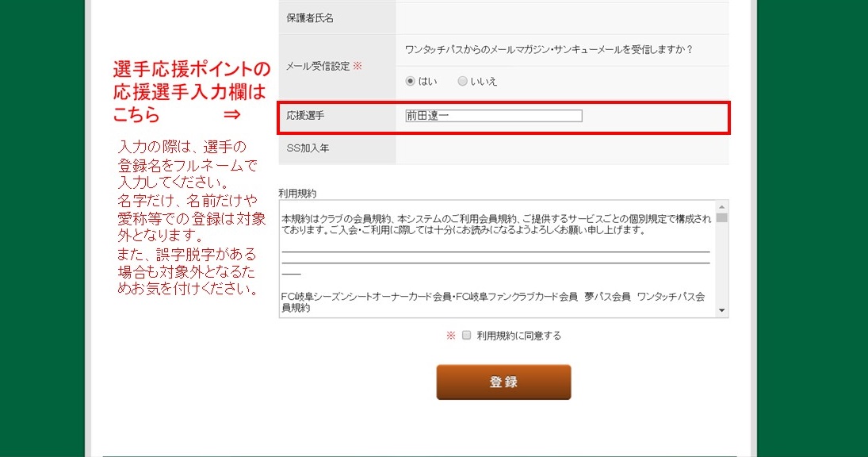Click the red 選手応援ポイント heading text
Viewport: 868px width, 457px height.
(x=192, y=70)
